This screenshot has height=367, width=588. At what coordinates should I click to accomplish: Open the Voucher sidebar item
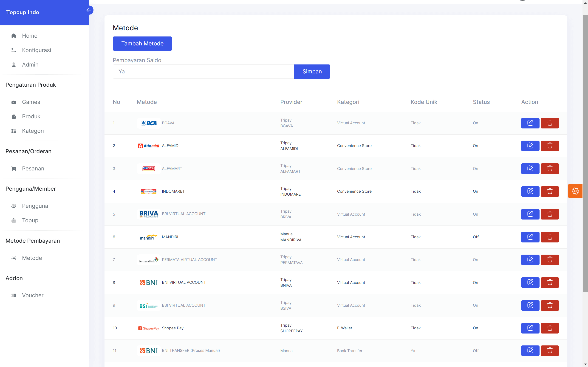click(x=33, y=295)
